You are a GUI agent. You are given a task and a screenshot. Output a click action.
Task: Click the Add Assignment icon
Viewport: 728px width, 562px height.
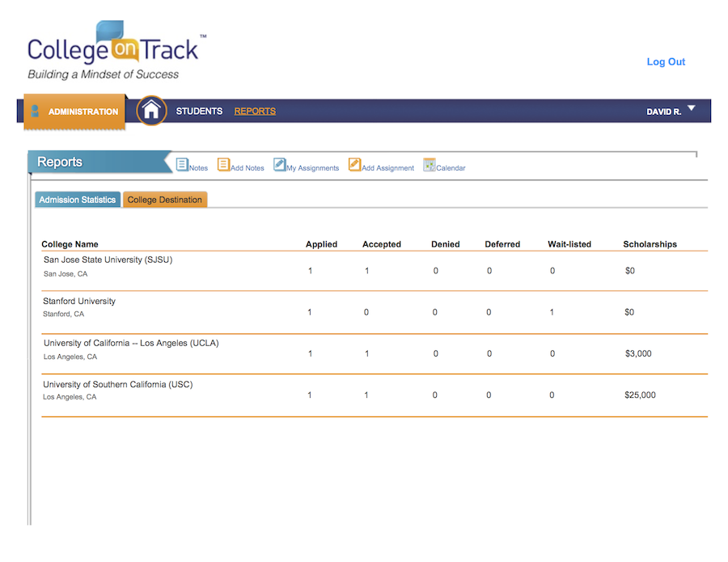(355, 164)
